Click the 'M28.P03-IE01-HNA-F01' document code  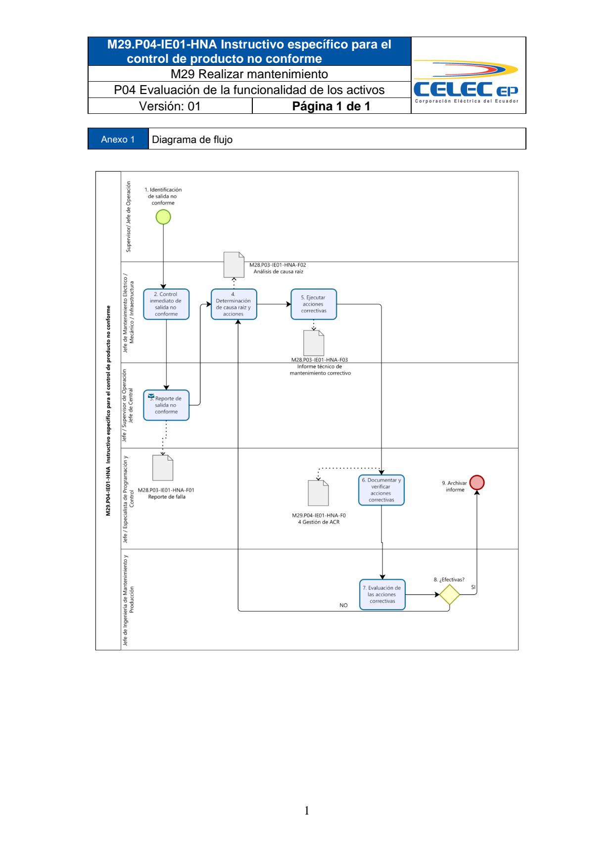point(166,490)
